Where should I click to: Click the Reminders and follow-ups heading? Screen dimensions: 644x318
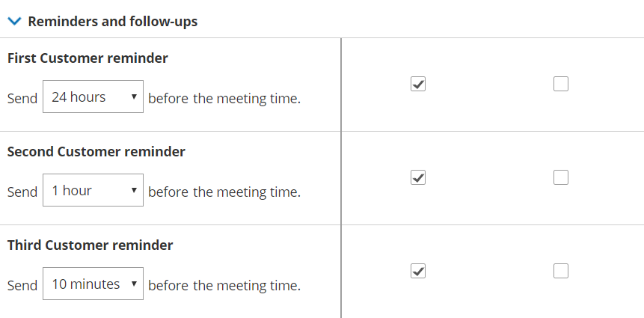pos(112,21)
